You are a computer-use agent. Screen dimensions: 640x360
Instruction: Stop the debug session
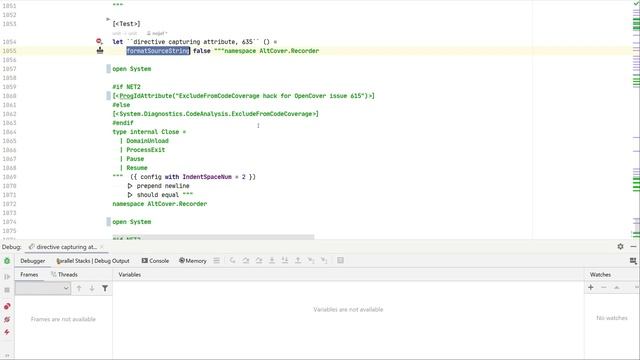[7, 290]
